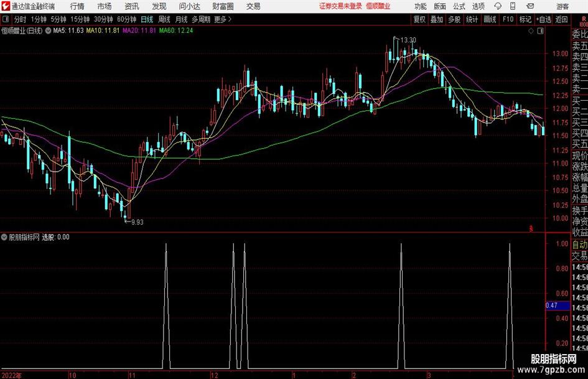588x379 pixels.
Task: Expand 更多 periods chevron
Action: click(x=223, y=19)
